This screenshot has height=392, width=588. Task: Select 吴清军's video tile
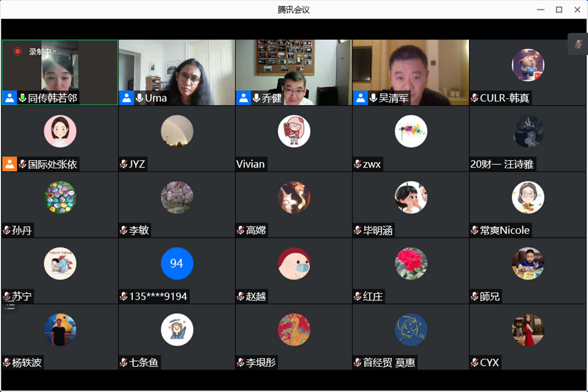[410, 71]
